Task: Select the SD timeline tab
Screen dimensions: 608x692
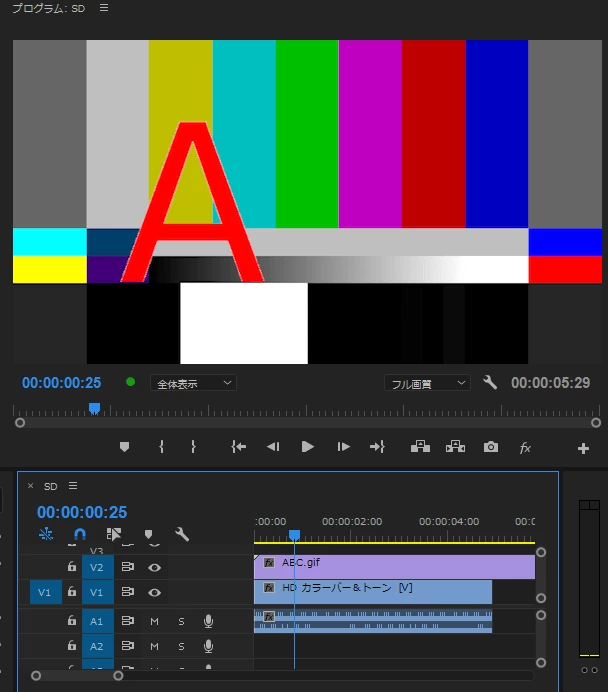Action: (51, 486)
